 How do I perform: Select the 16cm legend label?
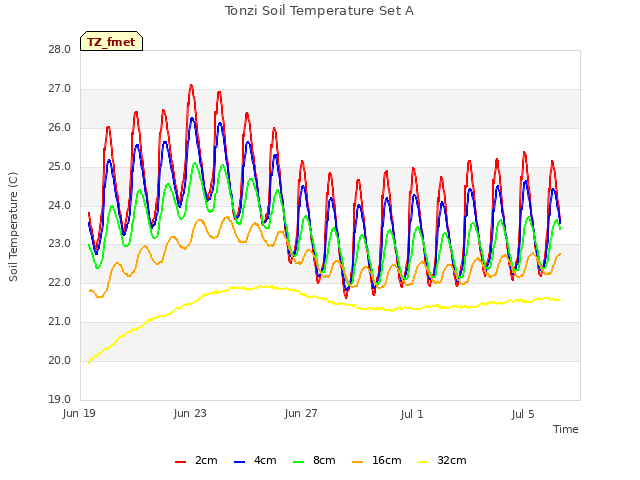coord(387,460)
